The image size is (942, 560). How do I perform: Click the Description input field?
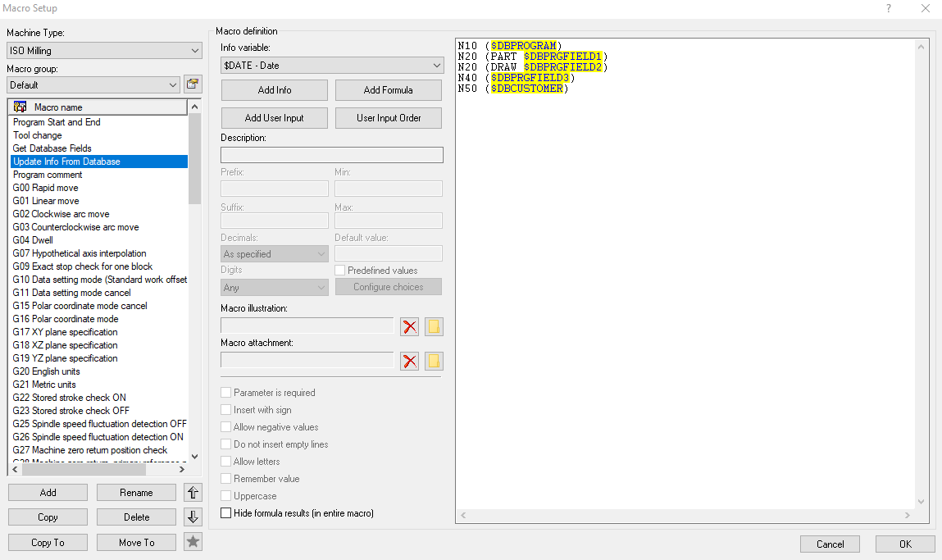331,155
